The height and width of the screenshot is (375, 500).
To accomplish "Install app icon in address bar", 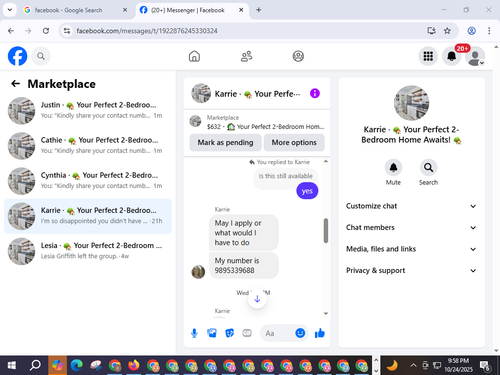I will click(432, 31).
